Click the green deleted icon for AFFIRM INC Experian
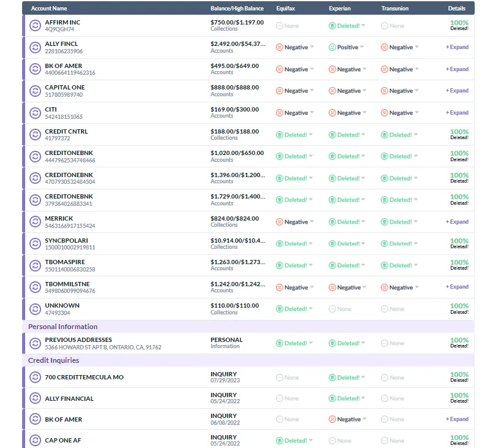The height and width of the screenshot is (448, 498). [332, 26]
